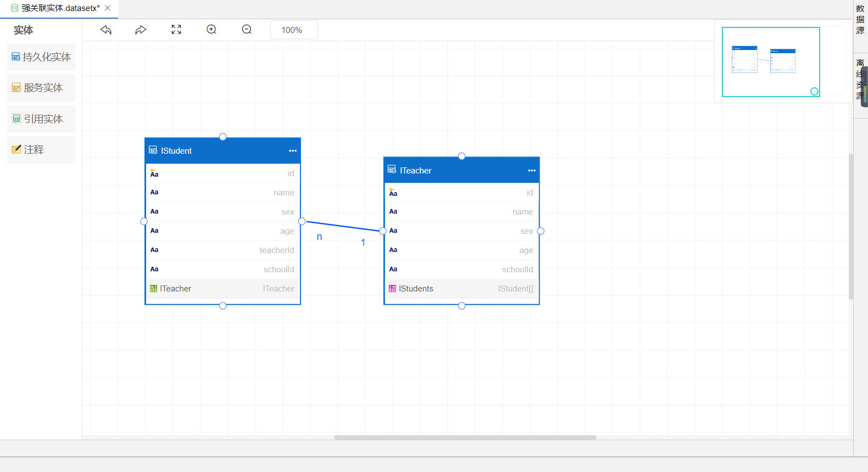Click the minimap overview thumbnail
Image resolution: width=868 pixels, height=472 pixels.
[770, 61]
